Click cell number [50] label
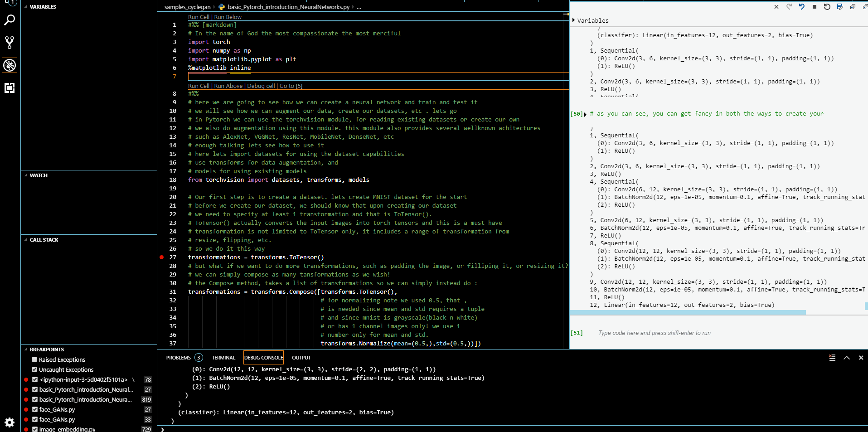This screenshot has height=432, width=868. 577,114
